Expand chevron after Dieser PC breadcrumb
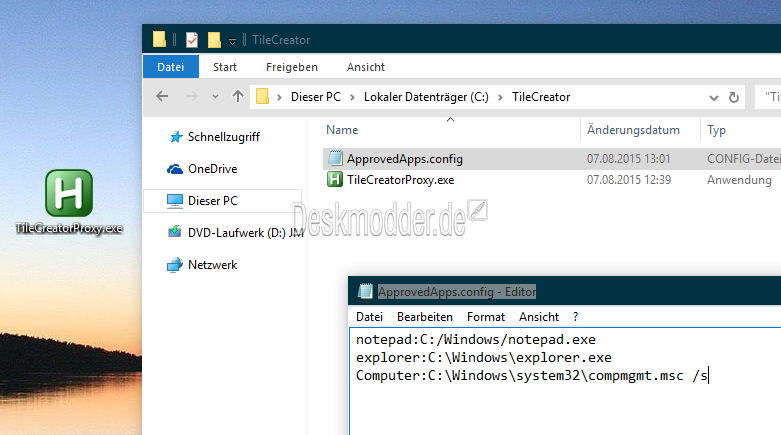Screen dimensions: 781x435 click(x=352, y=97)
